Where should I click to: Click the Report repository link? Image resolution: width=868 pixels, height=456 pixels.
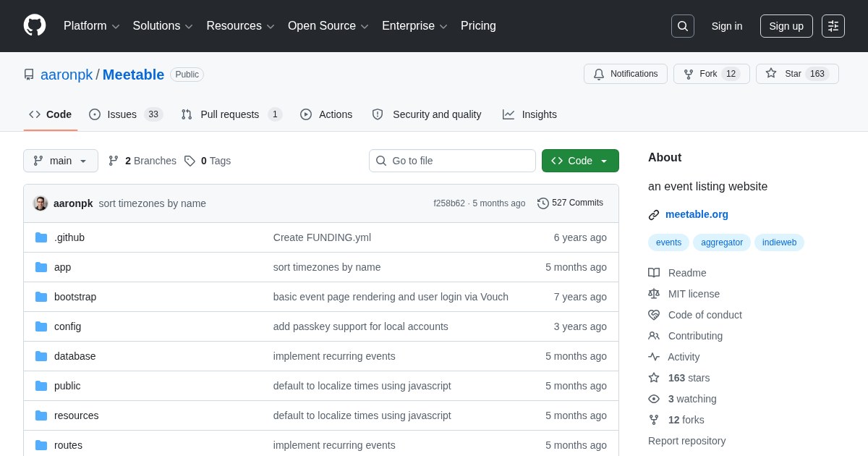coord(686,441)
